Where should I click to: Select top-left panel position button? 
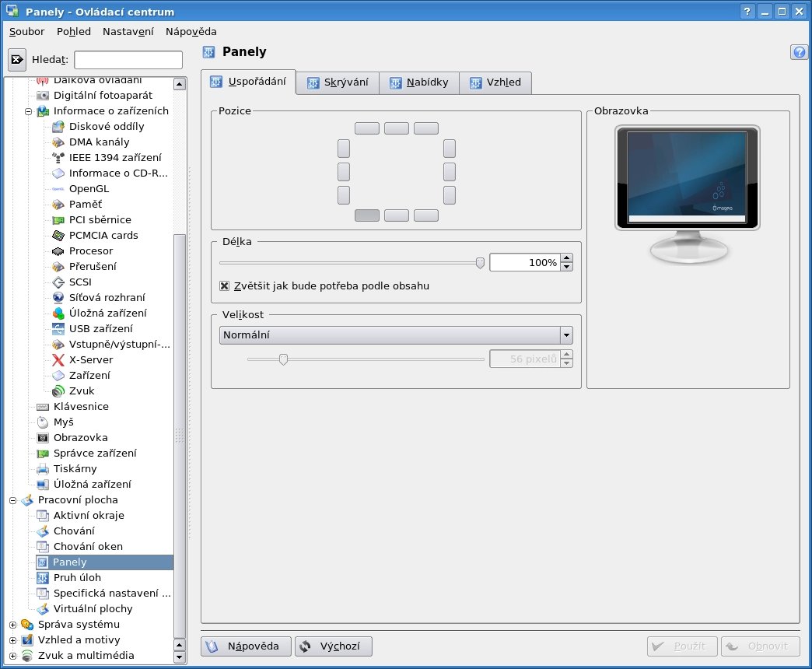[x=366, y=128]
